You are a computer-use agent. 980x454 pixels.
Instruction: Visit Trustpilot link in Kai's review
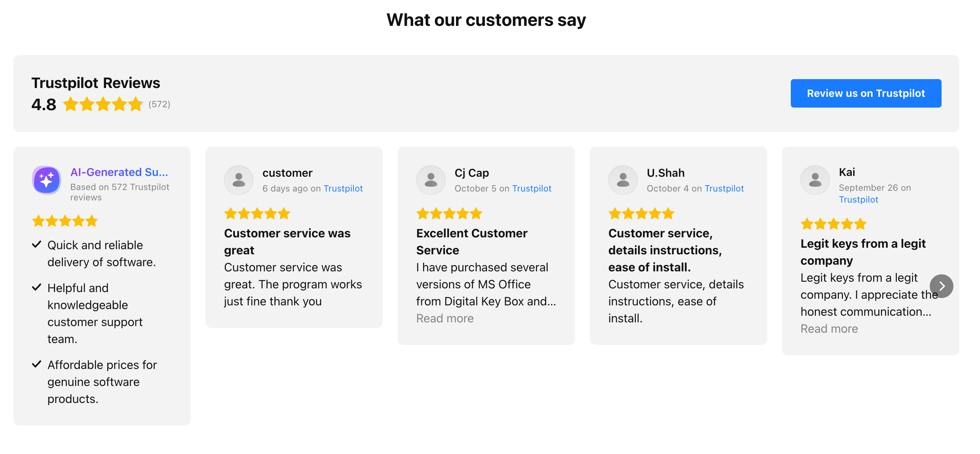pyautogui.click(x=858, y=199)
